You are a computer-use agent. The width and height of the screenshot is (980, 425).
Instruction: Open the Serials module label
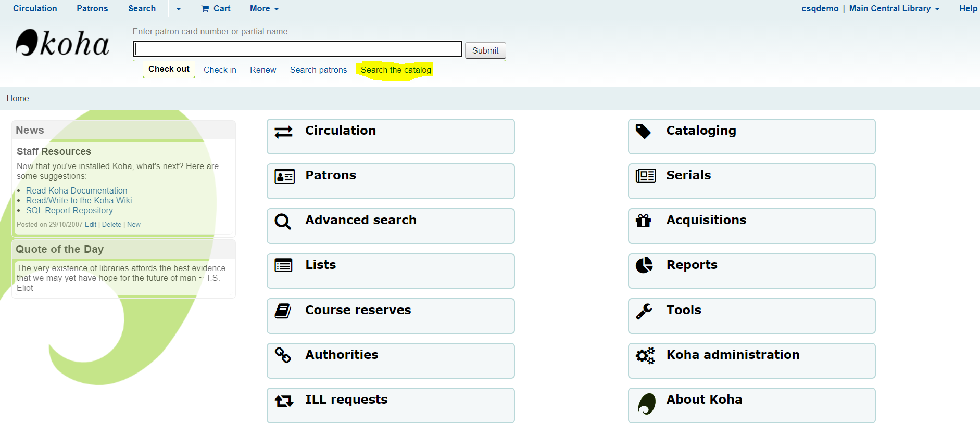click(x=688, y=175)
